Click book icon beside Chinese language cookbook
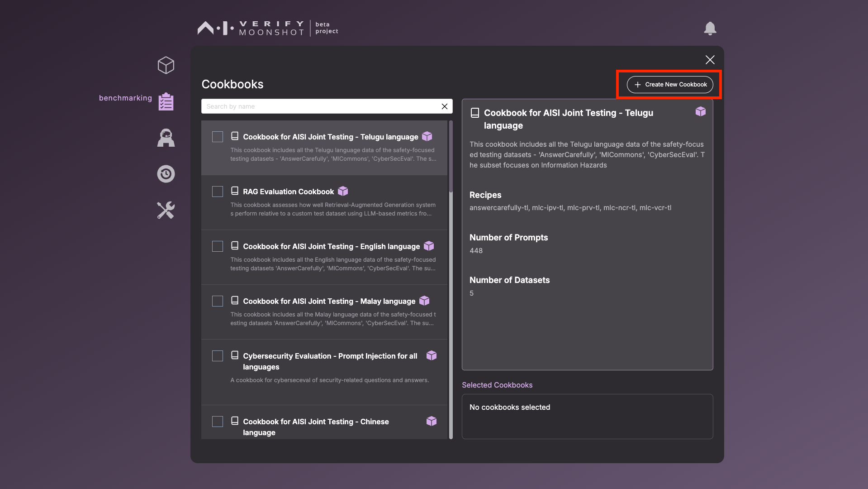The width and height of the screenshot is (868, 489). [235, 421]
